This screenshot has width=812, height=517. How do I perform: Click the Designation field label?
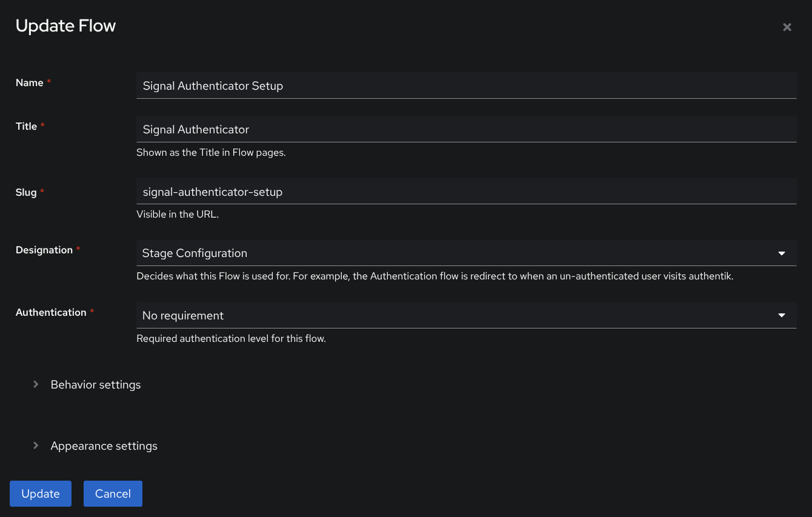[x=44, y=250]
